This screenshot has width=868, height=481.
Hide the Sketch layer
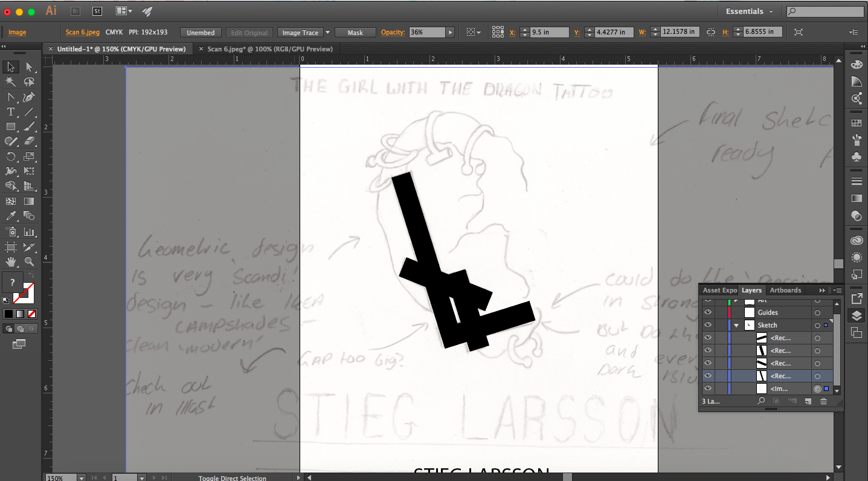(708, 325)
